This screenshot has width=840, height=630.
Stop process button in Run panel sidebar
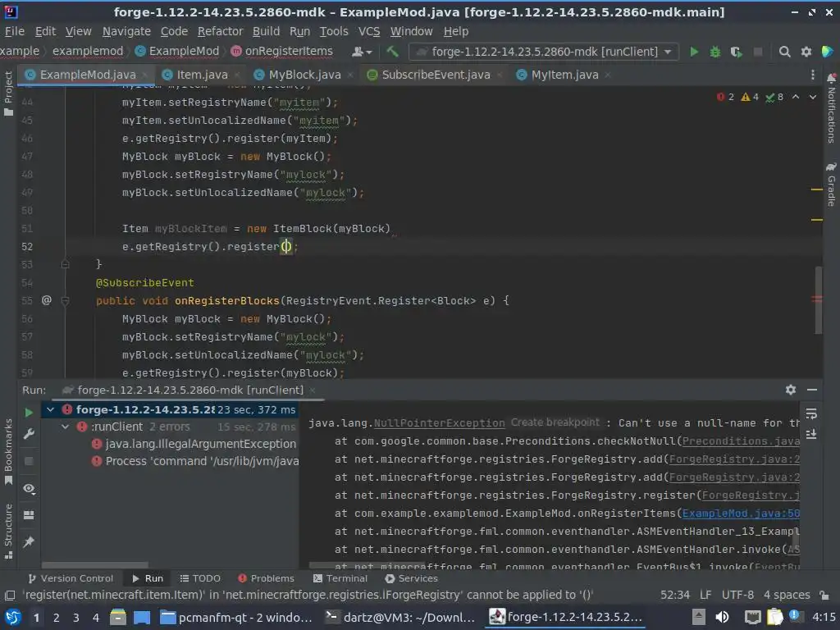coord(29,461)
